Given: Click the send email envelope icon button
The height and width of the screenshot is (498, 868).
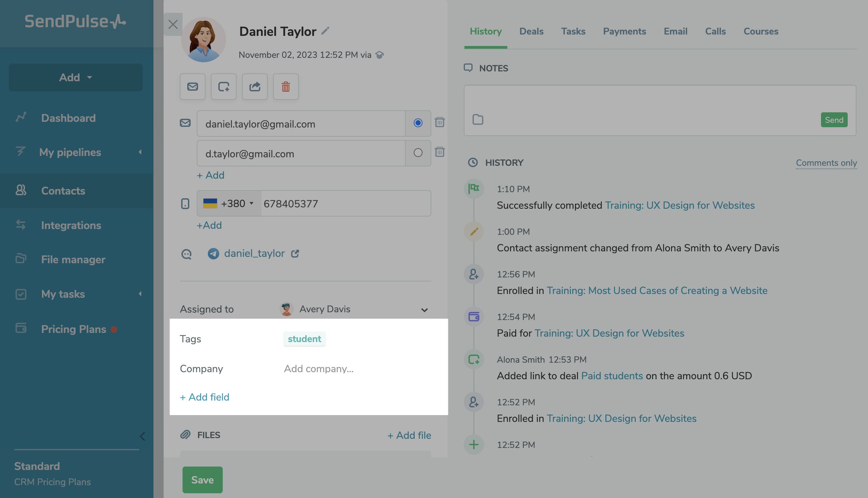Looking at the screenshot, I should tap(192, 87).
